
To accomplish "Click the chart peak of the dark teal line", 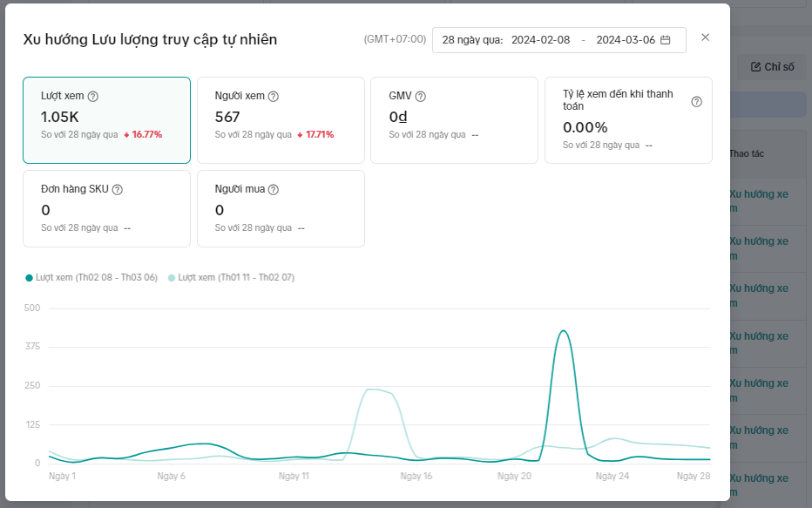I will click(x=564, y=331).
